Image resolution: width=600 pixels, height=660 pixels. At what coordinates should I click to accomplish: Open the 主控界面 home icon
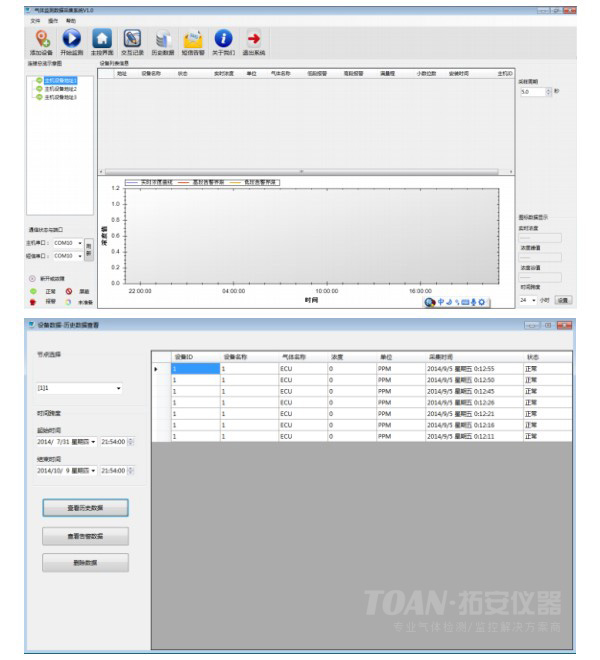(x=102, y=39)
